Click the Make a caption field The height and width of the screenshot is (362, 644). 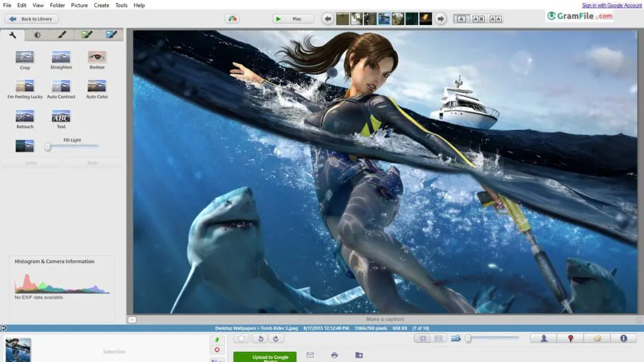[386, 319]
